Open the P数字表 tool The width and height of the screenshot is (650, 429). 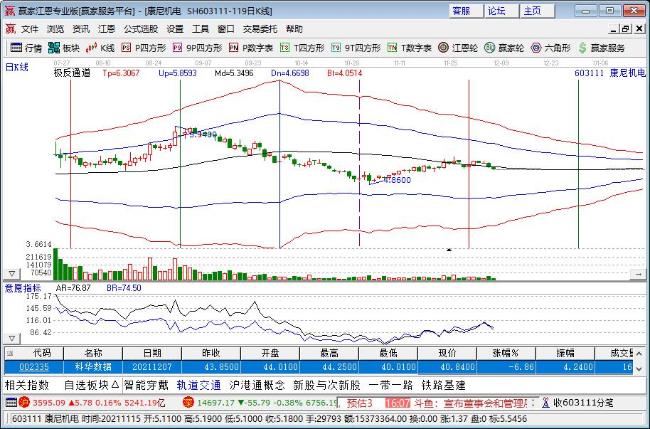coord(251,48)
